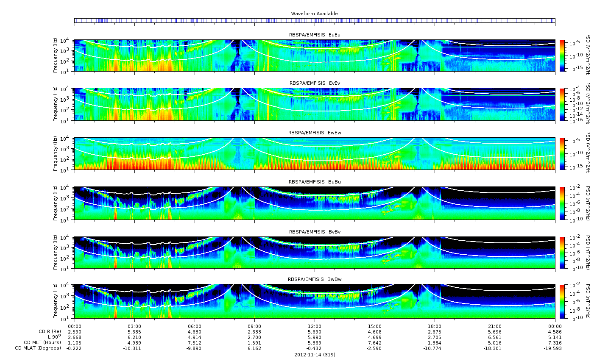Click the CD MLAT (Degrees) row label
This screenshot has height=364, width=597.
38,348
